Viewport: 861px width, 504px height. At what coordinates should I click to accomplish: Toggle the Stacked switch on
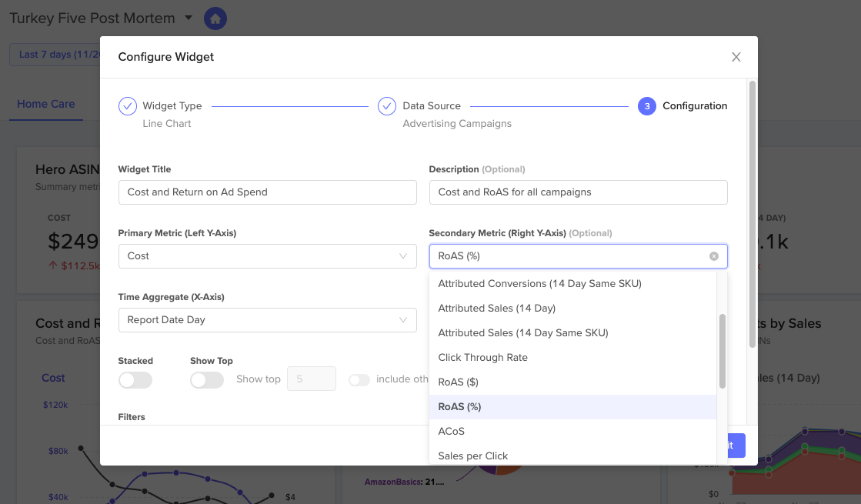pyautogui.click(x=135, y=380)
